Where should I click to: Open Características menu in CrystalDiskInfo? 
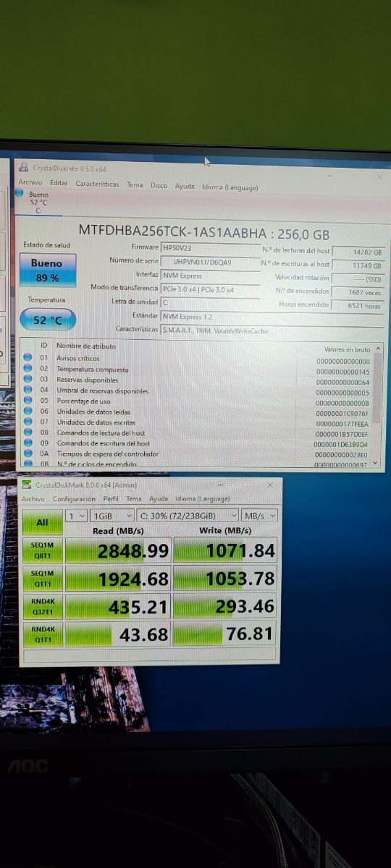coord(97,184)
